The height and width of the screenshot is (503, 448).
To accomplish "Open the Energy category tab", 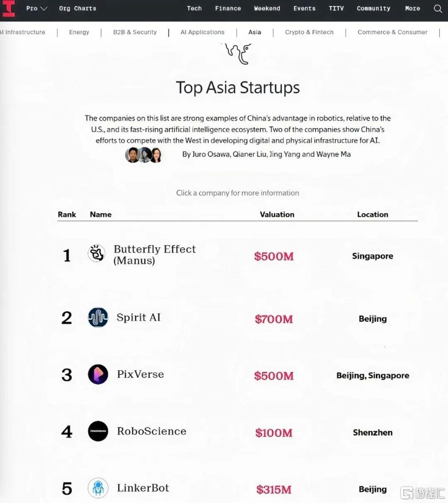I will pyautogui.click(x=79, y=32).
